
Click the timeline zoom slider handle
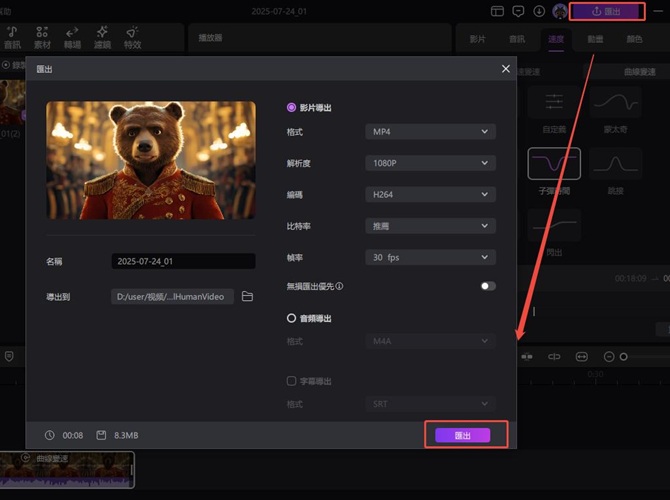click(624, 356)
